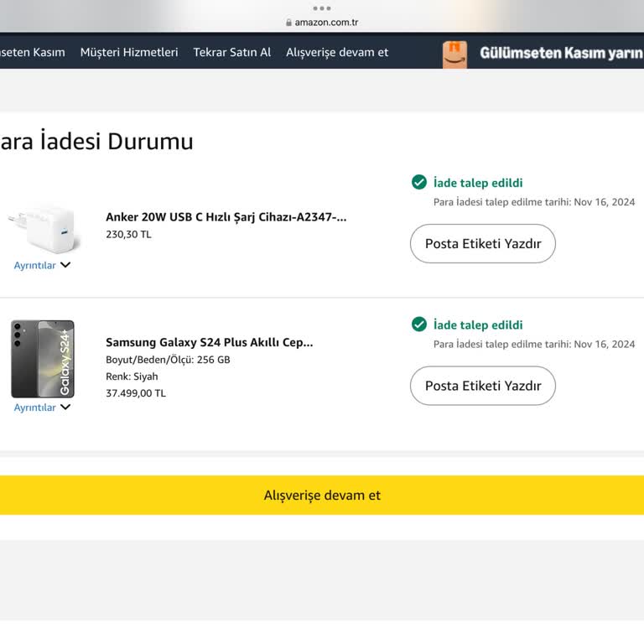This screenshot has width=644, height=644.
Task: Expand Ayrıntılar under the Anker charger
Action: tap(35, 265)
